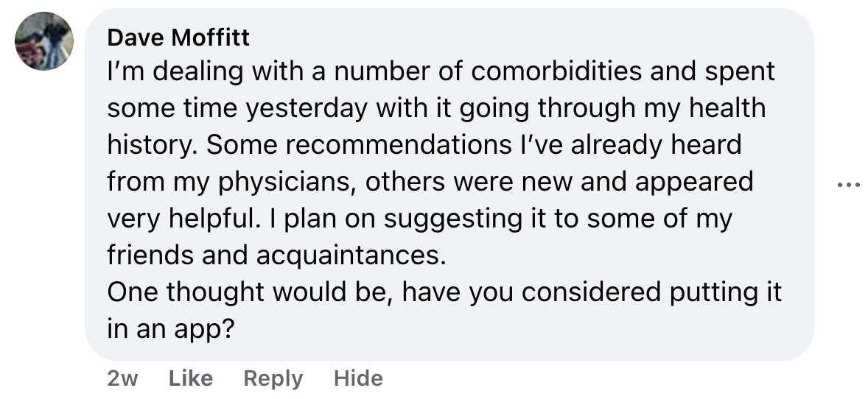868x399 pixels.
Task: Click the word "acquaintances" in the comment
Action: pyautogui.click(x=351, y=255)
